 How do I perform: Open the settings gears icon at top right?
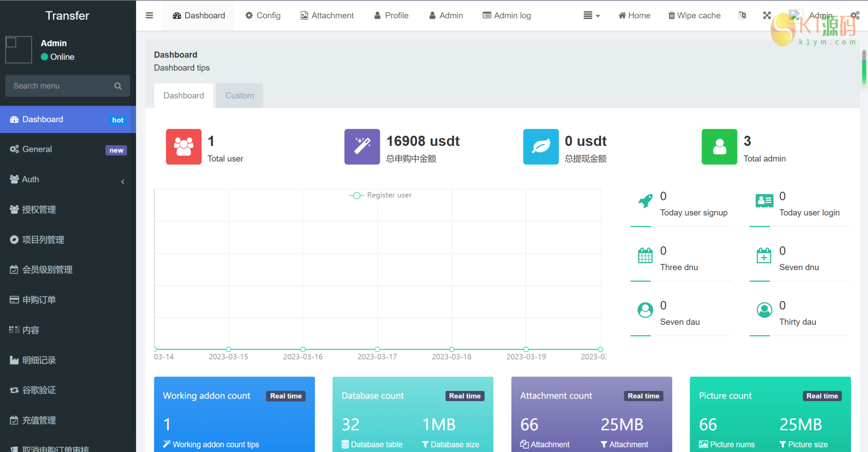click(x=855, y=16)
